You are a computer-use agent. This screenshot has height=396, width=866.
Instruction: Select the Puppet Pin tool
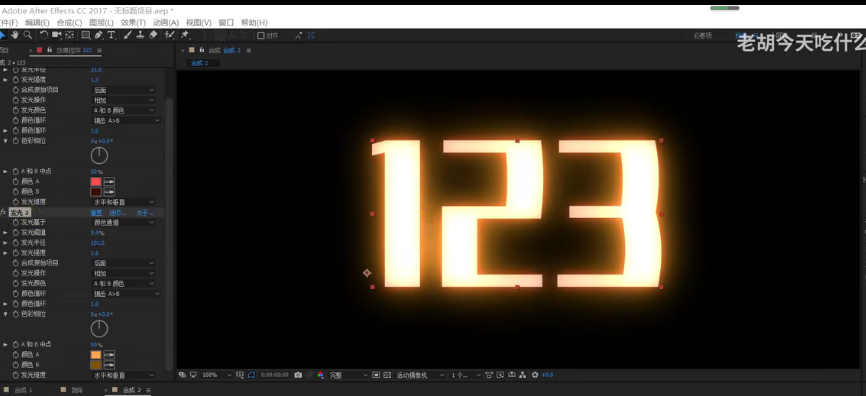[185, 35]
